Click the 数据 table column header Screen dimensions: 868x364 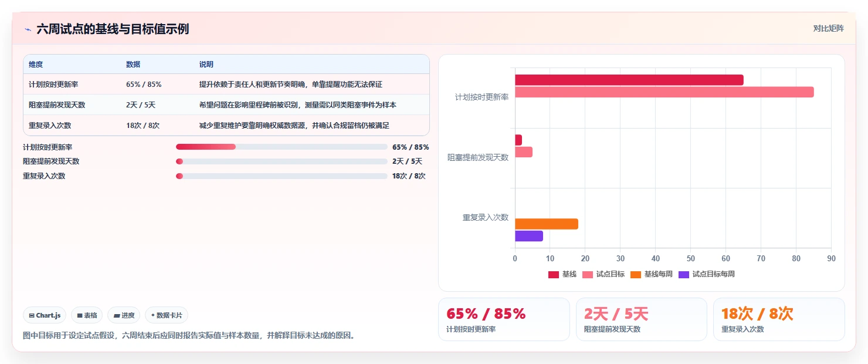point(133,64)
